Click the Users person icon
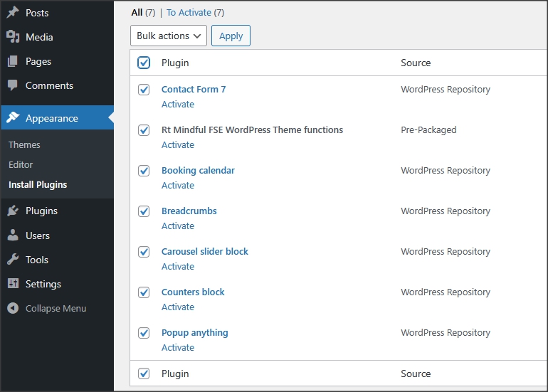This screenshot has width=548, height=392. tap(13, 235)
